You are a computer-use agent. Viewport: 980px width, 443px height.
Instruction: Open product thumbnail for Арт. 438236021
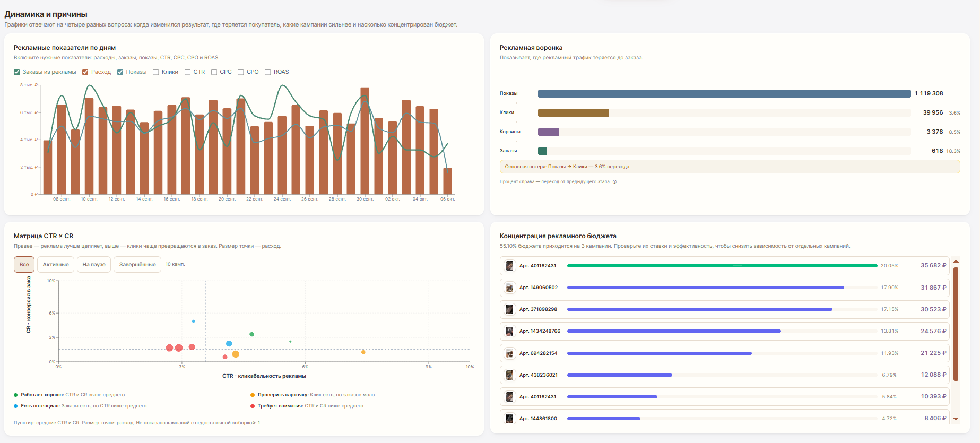(x=509, y=375)
